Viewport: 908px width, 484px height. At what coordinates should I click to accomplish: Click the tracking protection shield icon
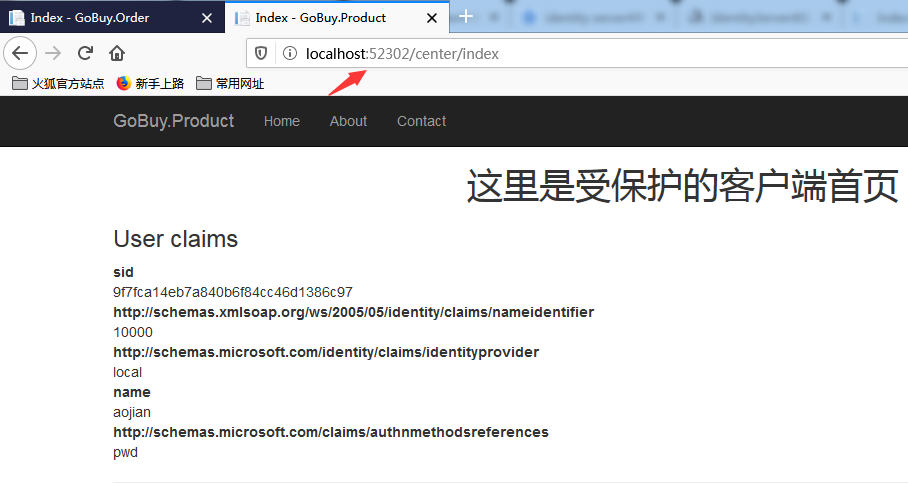tap(262, 54)
